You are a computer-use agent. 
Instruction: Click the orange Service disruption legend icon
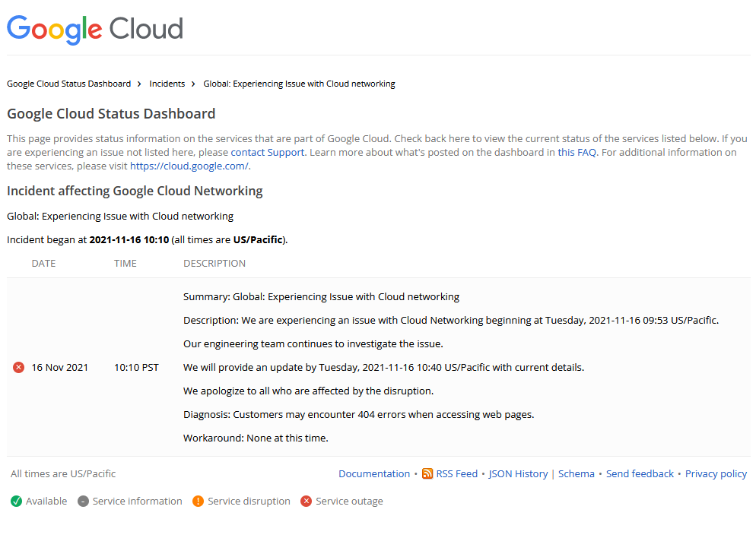coord(199,502)
